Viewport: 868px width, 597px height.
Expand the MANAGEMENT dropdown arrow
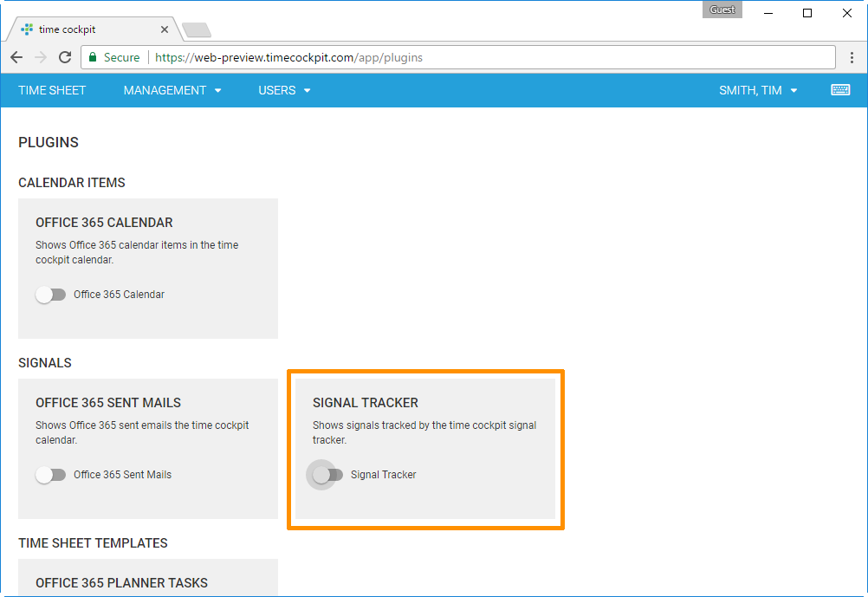click(217, 90)
